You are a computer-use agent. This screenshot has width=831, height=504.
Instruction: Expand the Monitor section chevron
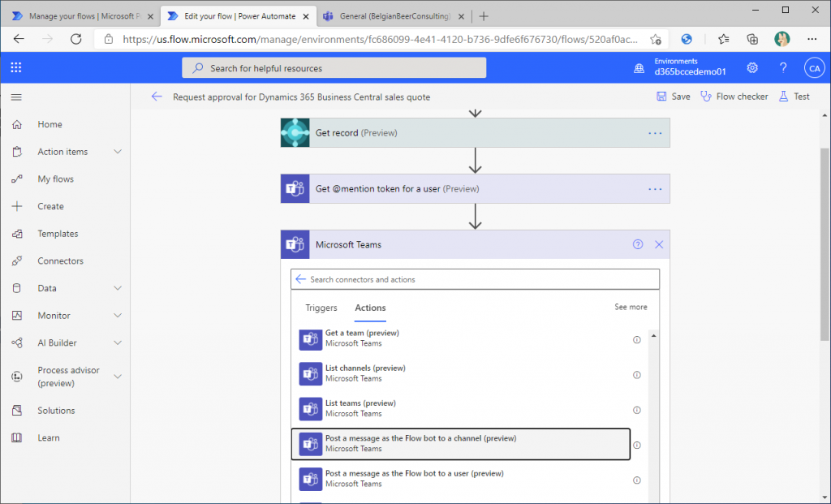pos(118,316)
